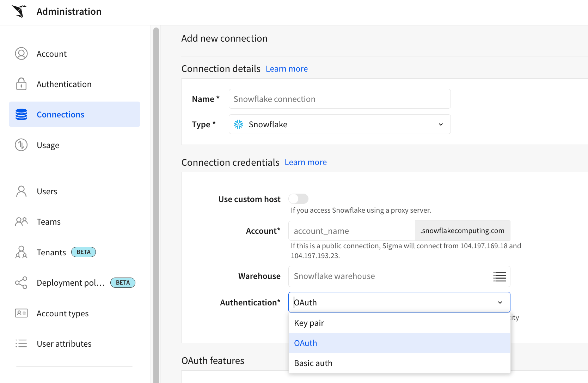
Task: Click the Usage arrows icon
Action: (21, 145)
